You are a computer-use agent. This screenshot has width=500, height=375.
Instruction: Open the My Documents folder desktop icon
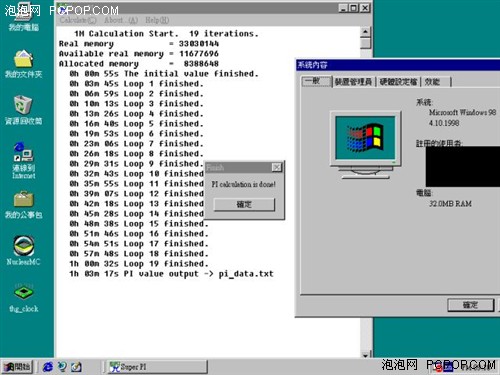pyautogui.click(x=23, y=63)
